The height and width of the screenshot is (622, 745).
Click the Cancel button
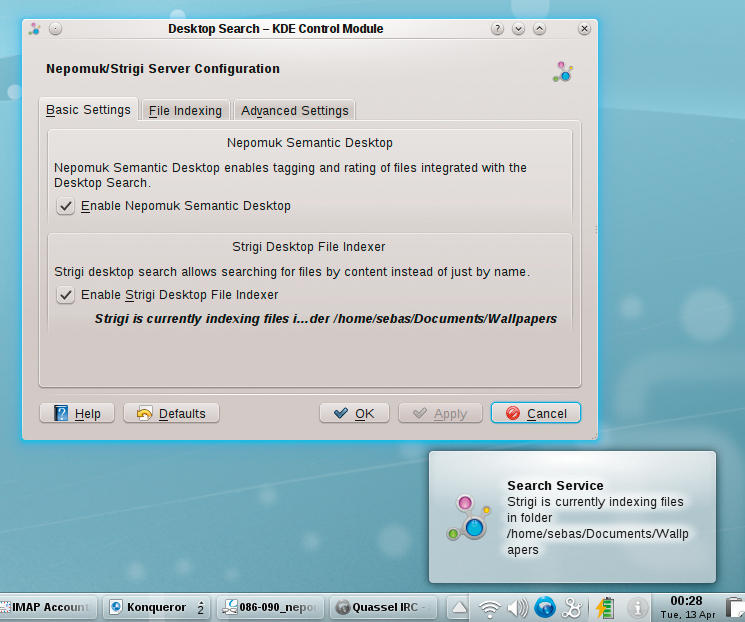[x=536, y=413]
